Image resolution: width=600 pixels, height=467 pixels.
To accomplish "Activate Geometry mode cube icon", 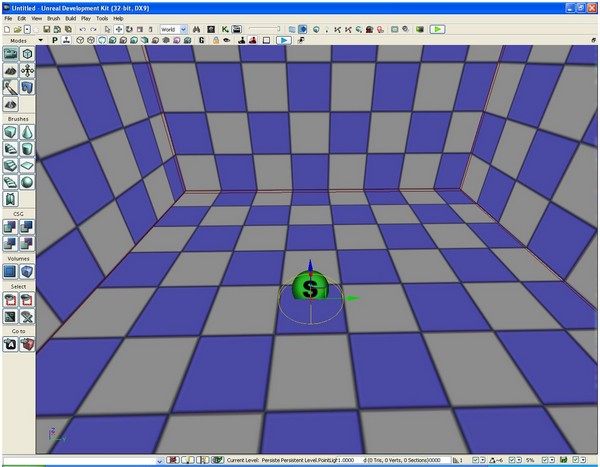I will click(x=27, y=54).
